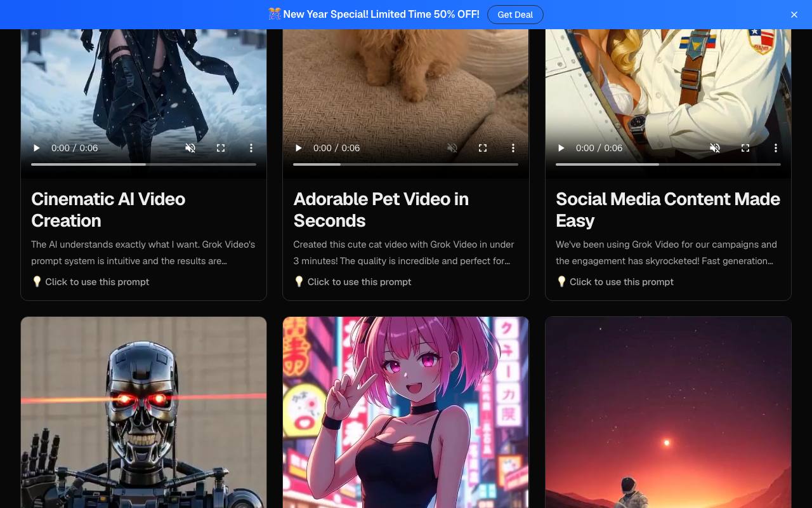Unmute the Cinematic AI Video Creation video
Viewport: 812px width, 508px height.
point(190,148)
